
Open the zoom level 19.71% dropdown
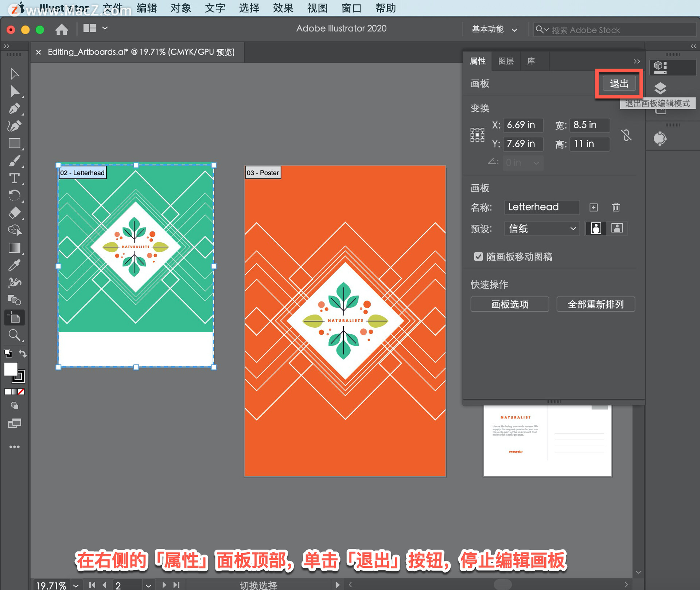75,585
